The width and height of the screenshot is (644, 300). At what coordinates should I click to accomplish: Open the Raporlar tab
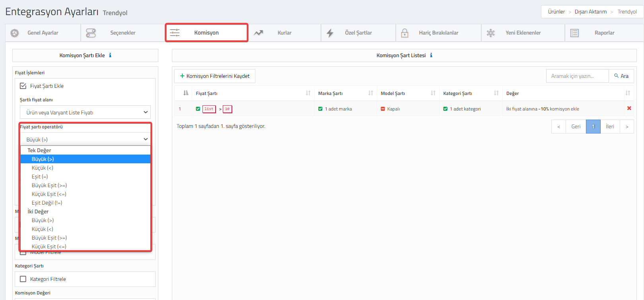tap(604, 33)
